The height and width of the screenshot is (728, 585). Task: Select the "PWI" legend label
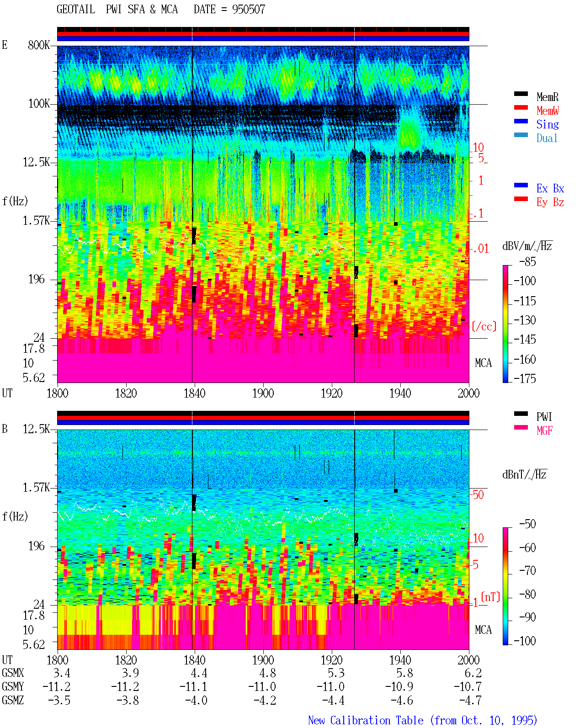(544, 417)
